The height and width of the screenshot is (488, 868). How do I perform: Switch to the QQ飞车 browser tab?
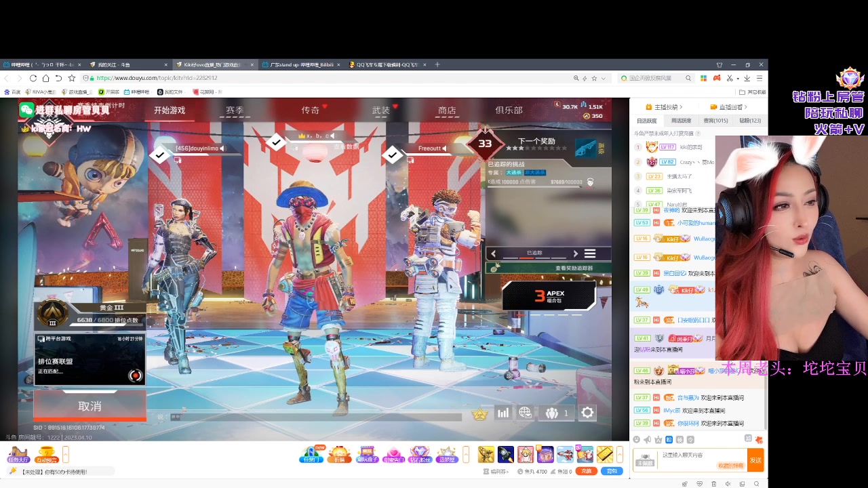click(387, 64)
